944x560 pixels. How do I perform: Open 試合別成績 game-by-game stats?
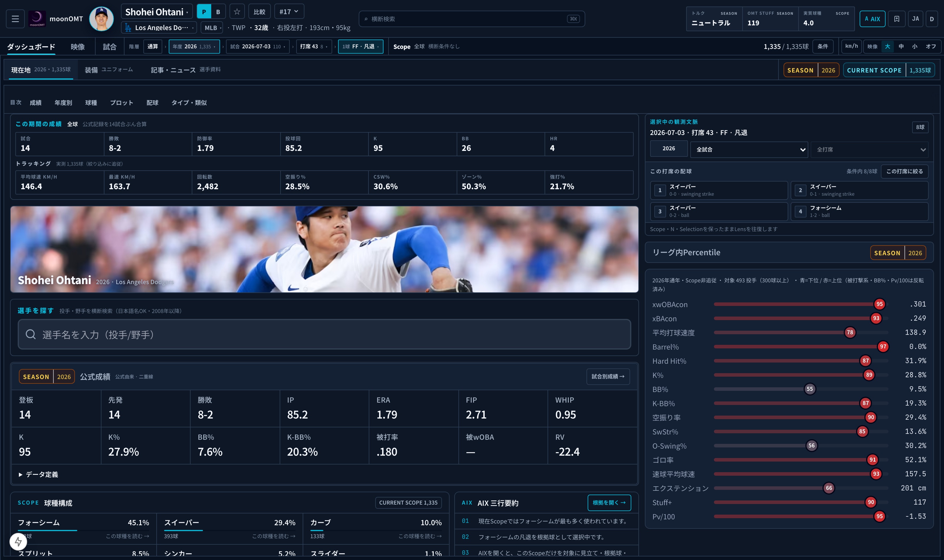click(x=608, y=376)
